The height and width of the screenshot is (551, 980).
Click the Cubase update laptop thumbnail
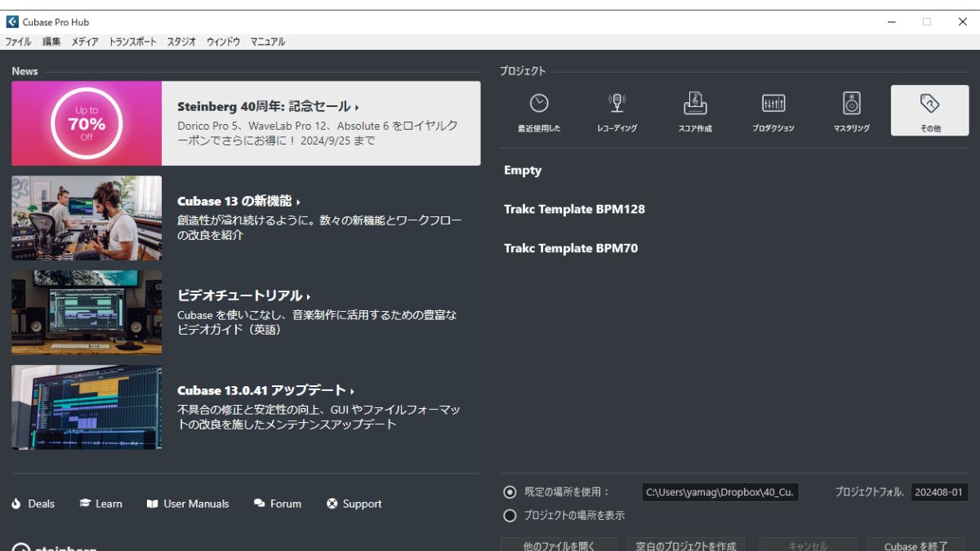87,407
